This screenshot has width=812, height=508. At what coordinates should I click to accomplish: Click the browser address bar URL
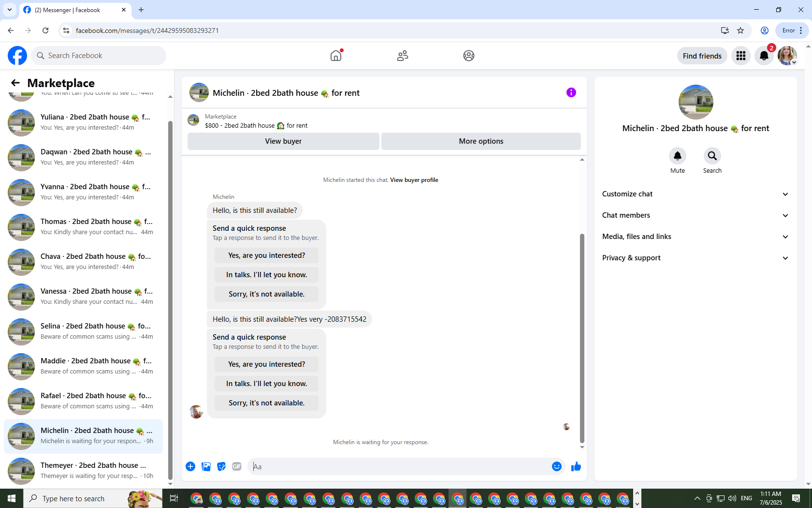coord(147,30)
